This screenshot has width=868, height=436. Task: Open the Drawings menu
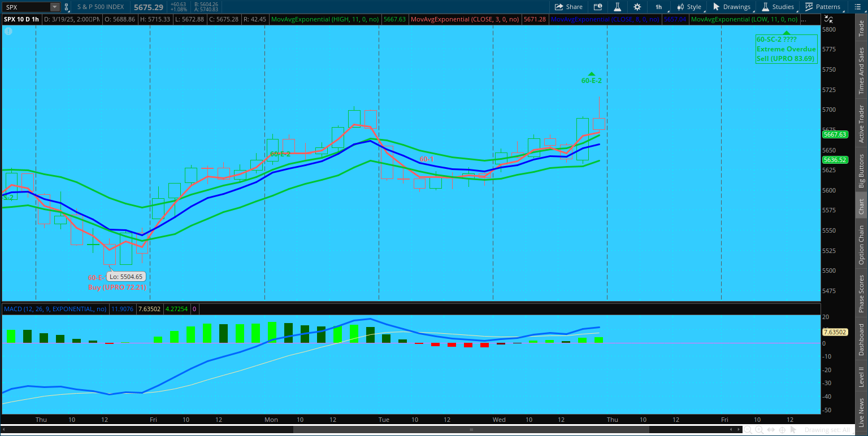click(732, 7)
